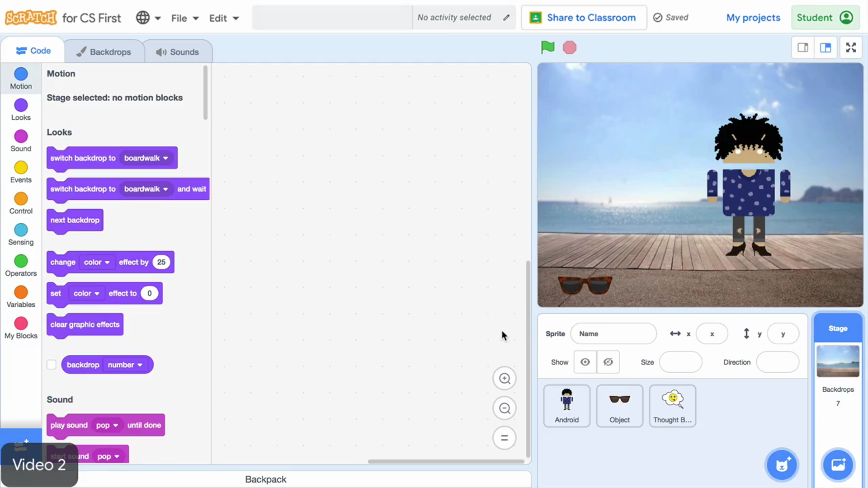The image size is (868, 488).
Task: Show the sprite with the eye icon
Action: [x=585, y=362]
